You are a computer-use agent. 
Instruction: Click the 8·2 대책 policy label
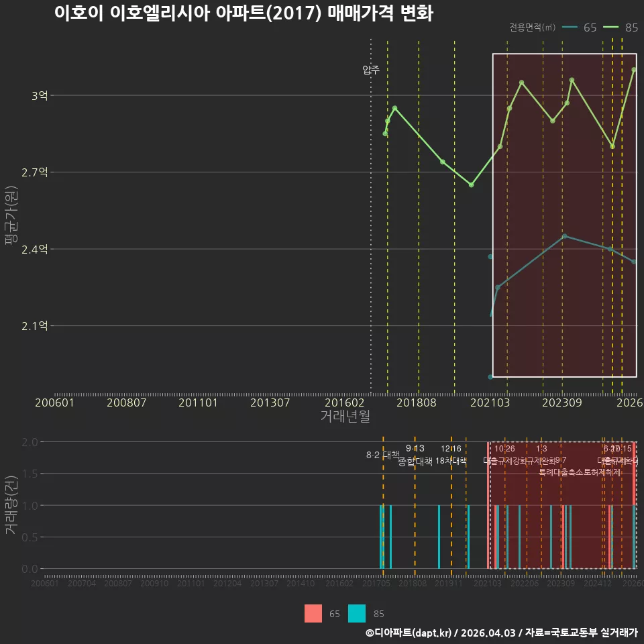point(383,455)
